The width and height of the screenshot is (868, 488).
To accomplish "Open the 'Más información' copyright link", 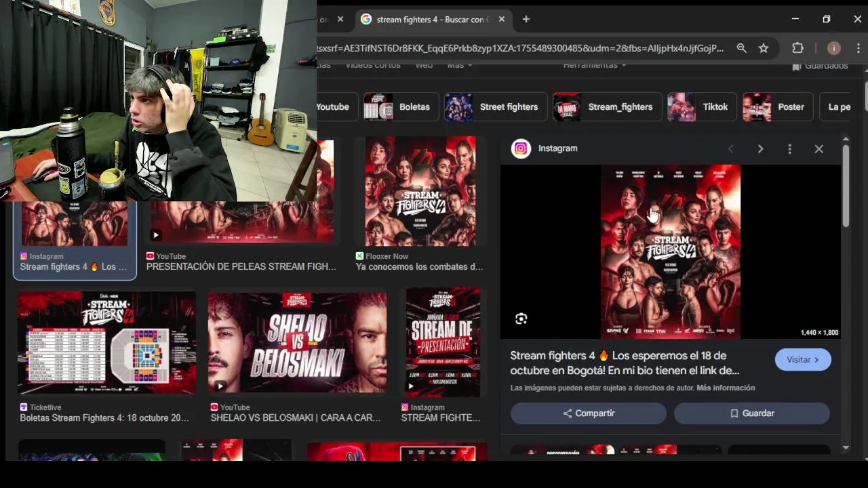I will click(726, 388).
